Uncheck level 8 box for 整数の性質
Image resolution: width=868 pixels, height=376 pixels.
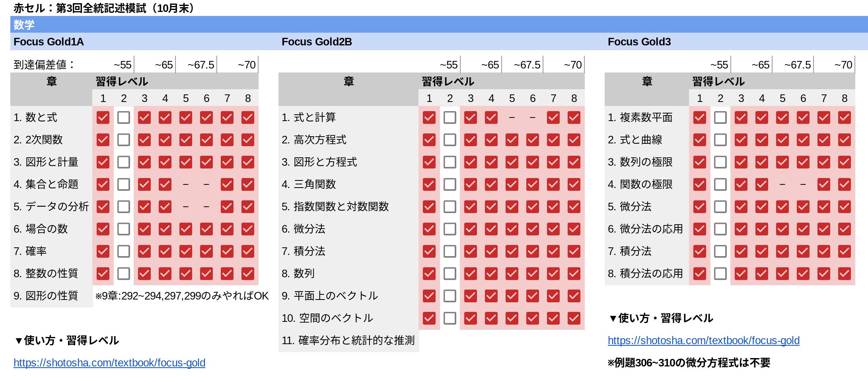(248, 274)
